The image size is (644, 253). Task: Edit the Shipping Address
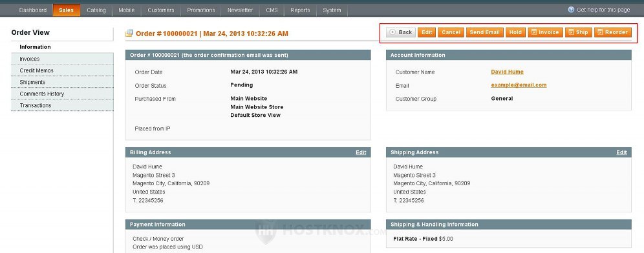[622, 152]
